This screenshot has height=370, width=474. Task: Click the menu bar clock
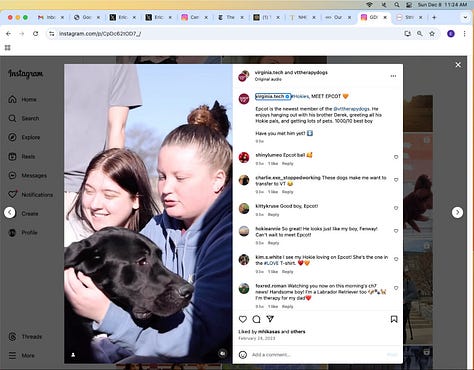pyautogui.click(x=442, y=5)
